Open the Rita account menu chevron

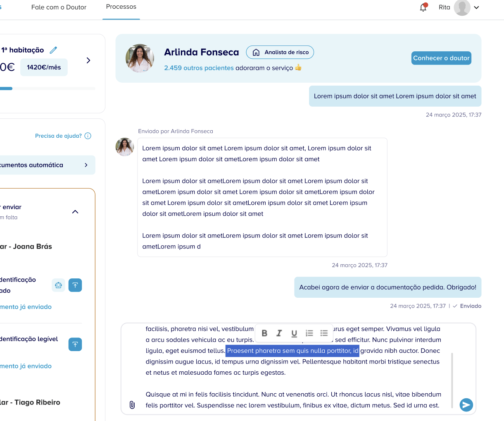pos(477,7)
